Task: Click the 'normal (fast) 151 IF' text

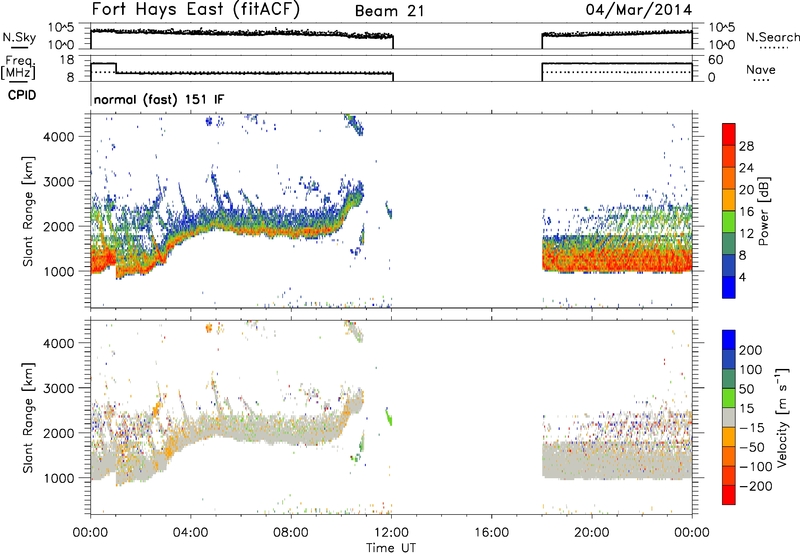Action: [159, 99]
